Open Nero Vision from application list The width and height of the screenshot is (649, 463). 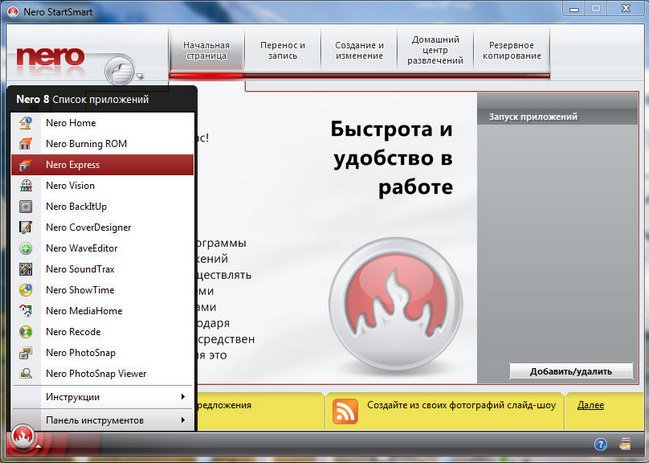pos(103,185)
